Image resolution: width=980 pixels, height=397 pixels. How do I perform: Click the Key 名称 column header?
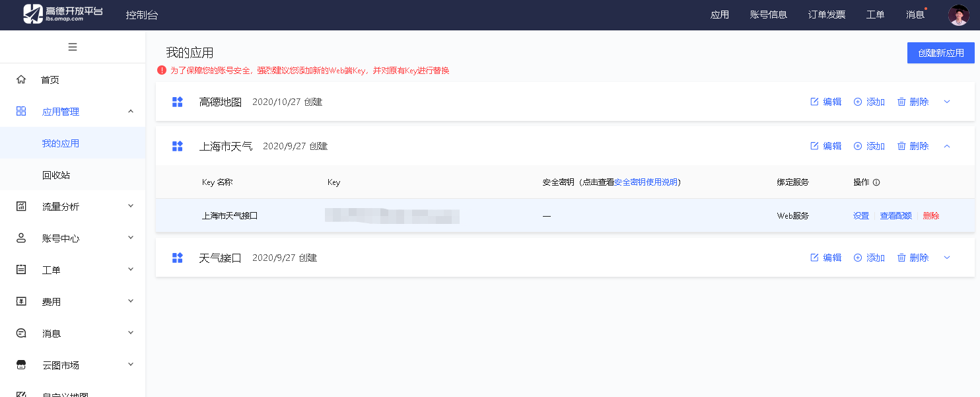click(217, 182)
